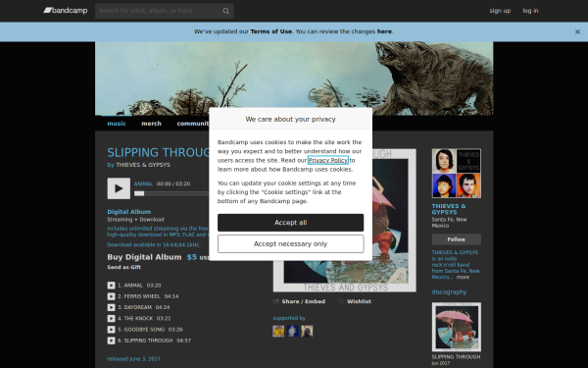The height and width of the screenshot is (368, 588).
Task: Switch to the music tab
Action: point(117,124)
